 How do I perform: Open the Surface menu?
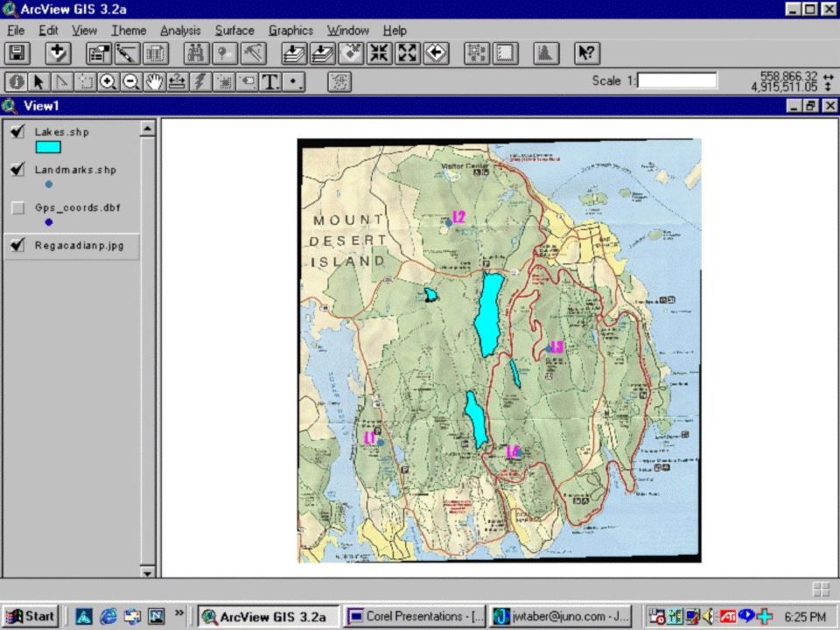[234, 31]
